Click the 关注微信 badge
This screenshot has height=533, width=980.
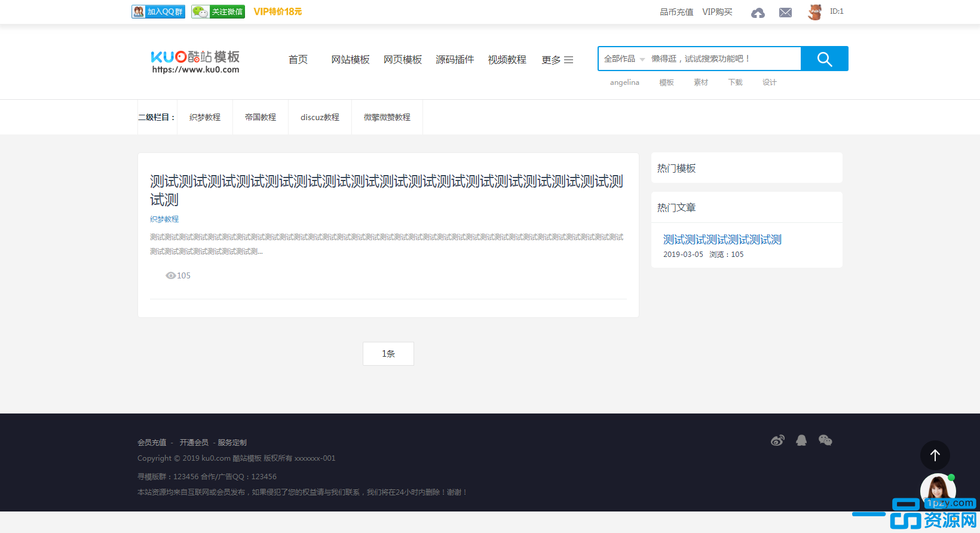coord(218,12)
